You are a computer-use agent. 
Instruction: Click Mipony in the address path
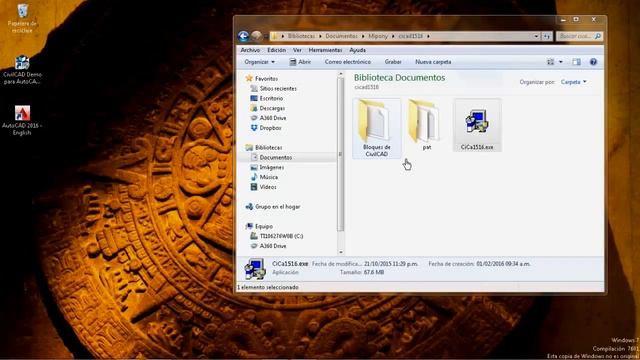click(x=378, y=36)
